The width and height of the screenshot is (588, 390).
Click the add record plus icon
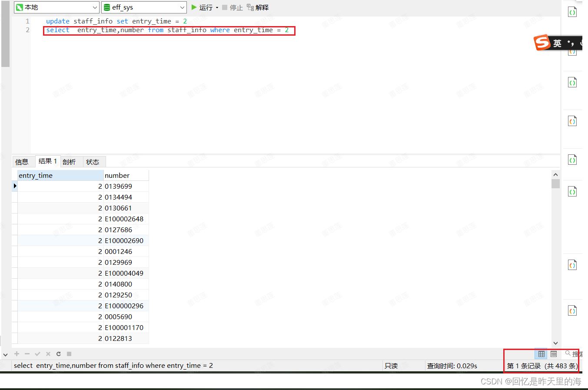tap(17, 354)
